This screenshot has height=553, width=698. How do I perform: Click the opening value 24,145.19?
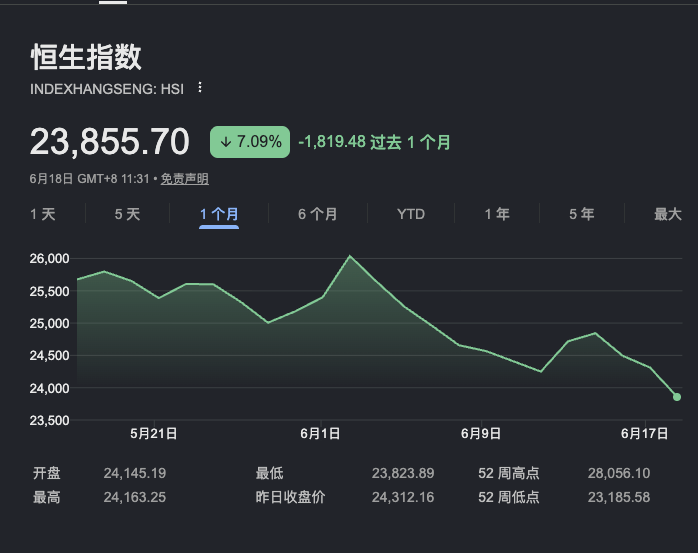(x=135, y=473)
